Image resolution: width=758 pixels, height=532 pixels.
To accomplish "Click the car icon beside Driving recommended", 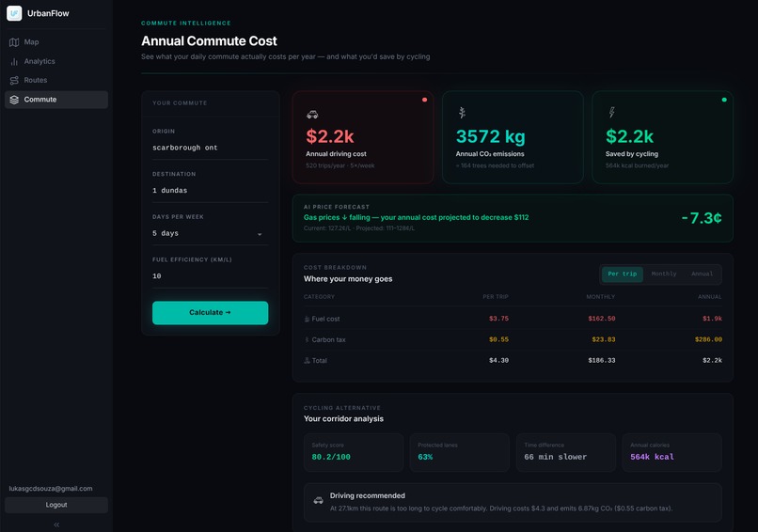I will pos(318,501).
